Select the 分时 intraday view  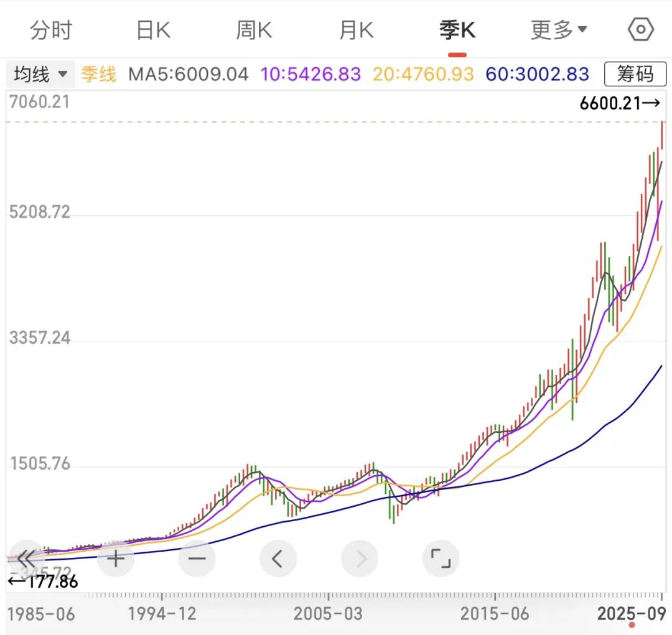(x=51, y=29)
